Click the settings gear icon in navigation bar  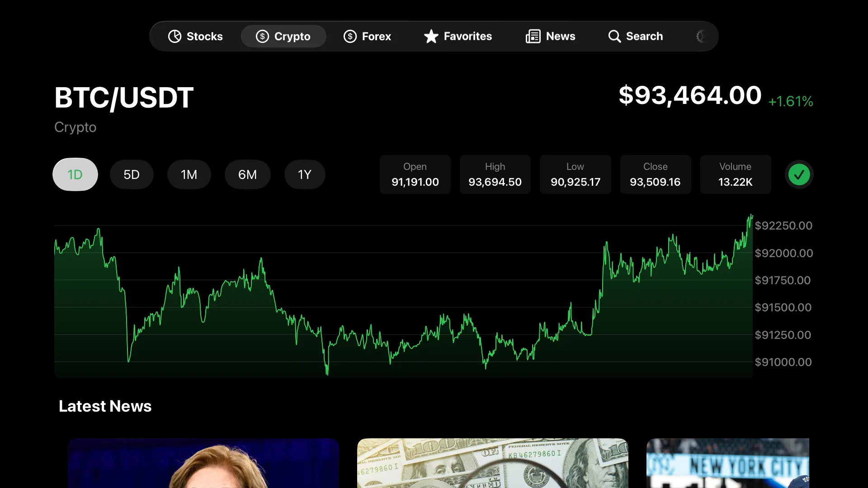click(x=700, y=36)
